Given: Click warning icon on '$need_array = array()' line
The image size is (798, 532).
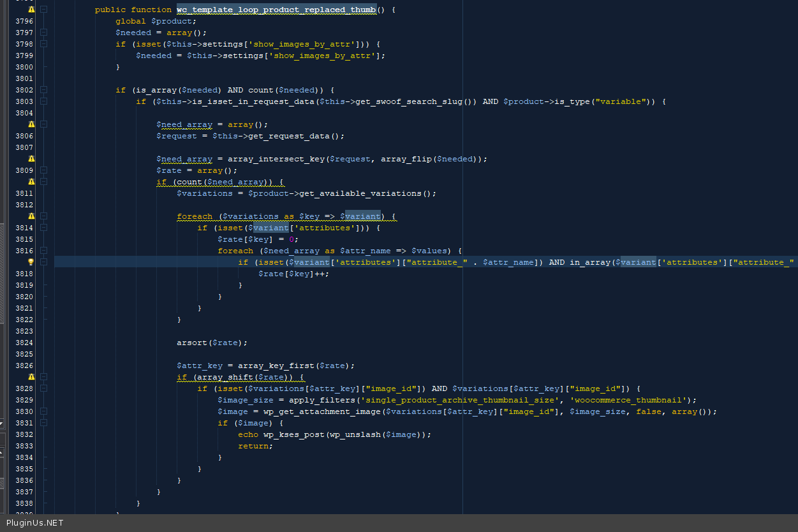Looking at the screenshot, I should [31, 124].
